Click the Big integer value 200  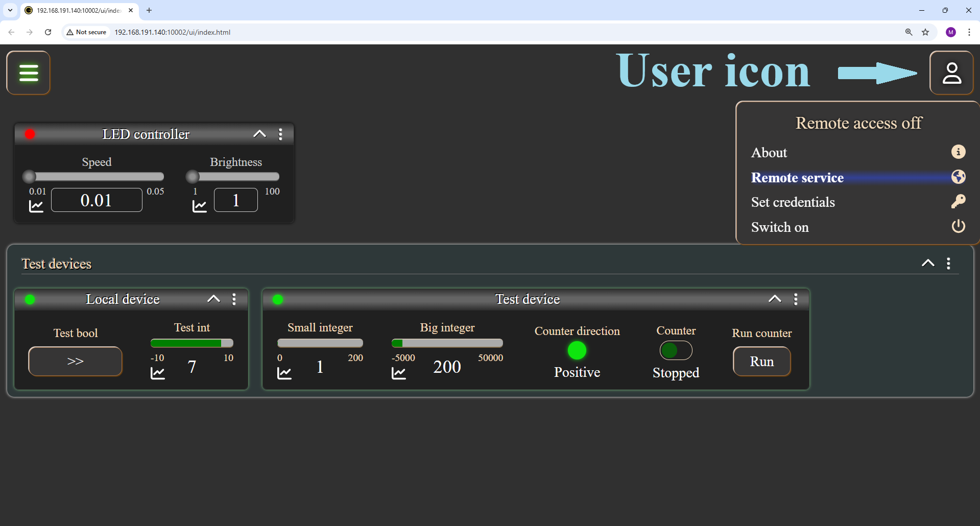point(447,367)
